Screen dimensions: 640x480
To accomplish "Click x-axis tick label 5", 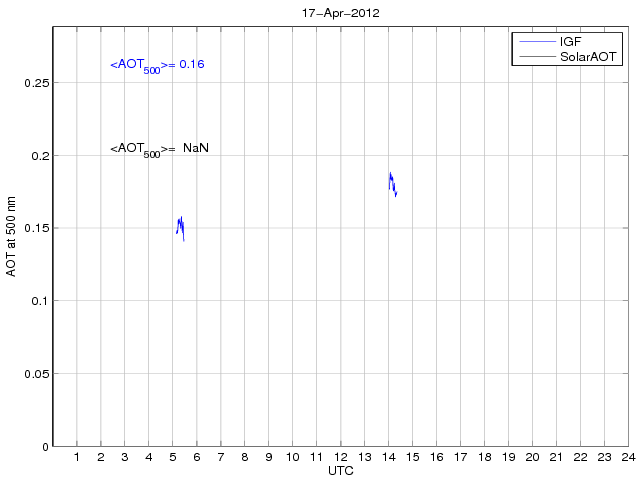I will pos(173,457).
